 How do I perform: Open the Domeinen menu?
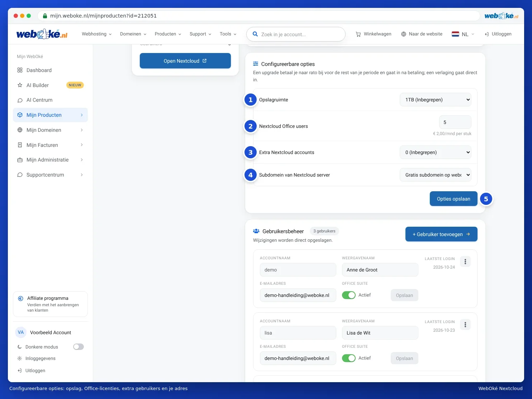coord(133,34)
